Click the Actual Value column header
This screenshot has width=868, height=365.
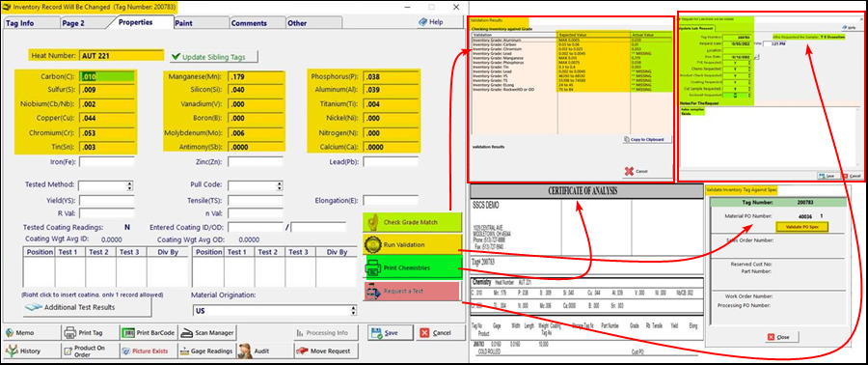click(652, 35)
